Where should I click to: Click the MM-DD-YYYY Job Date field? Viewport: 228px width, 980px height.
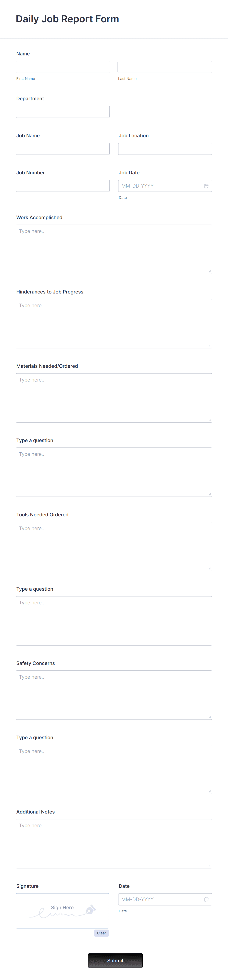coord(160,186)
